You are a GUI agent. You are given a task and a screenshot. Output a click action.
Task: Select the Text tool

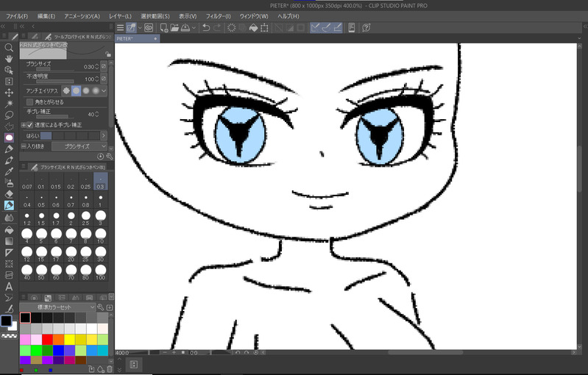click(9, 287)
